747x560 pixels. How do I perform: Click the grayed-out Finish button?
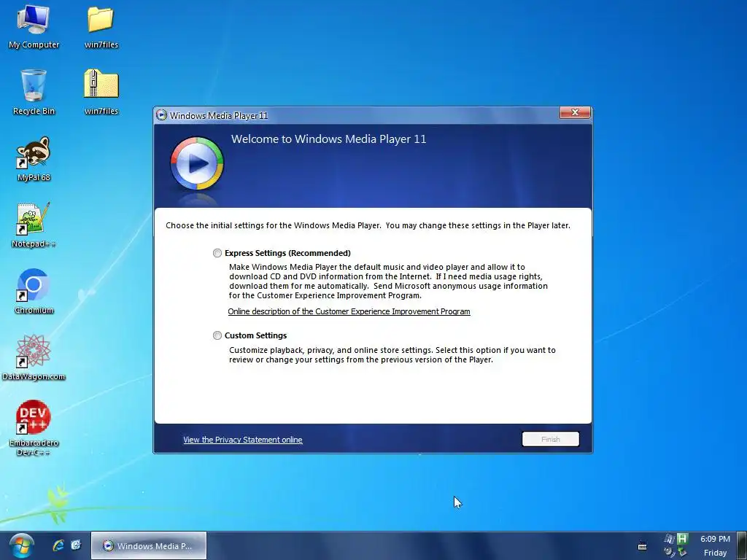(550, 439)
